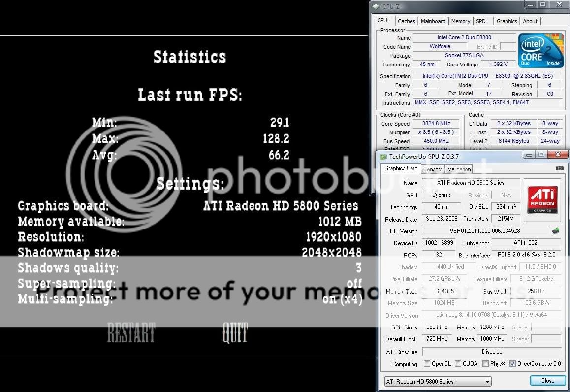This screenshot has width=570, height=392.
Task: Open the Caches tab in CPU-Z
Action: pyautogui.click(x=407, y=21)
